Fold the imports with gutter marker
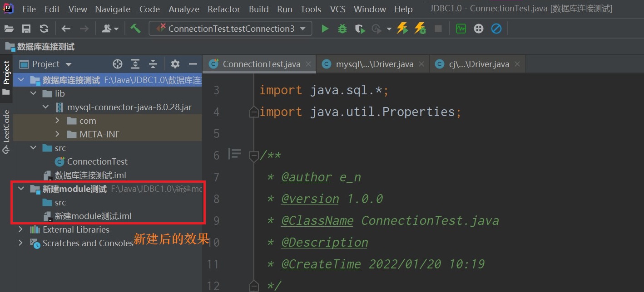 tap(254, 112)
